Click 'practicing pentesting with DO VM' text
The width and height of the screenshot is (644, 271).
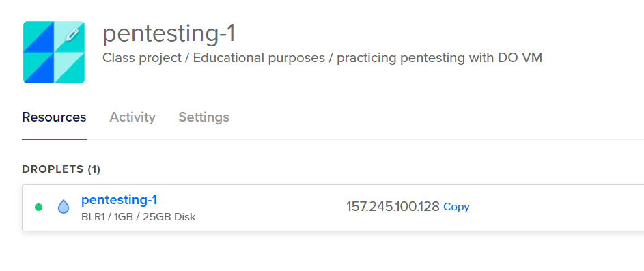point(440,58)
